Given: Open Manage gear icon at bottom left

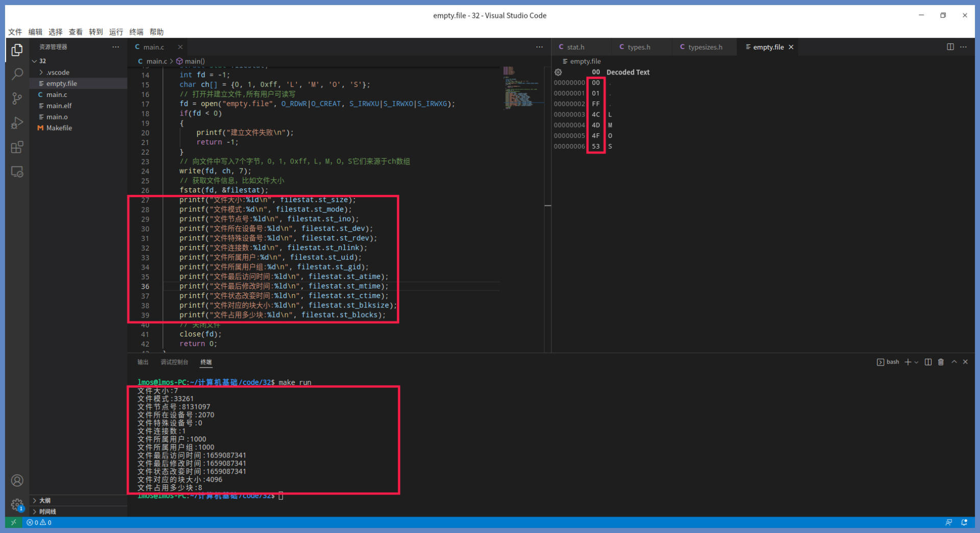Looking at the screenshot, I should pos(17,504).
